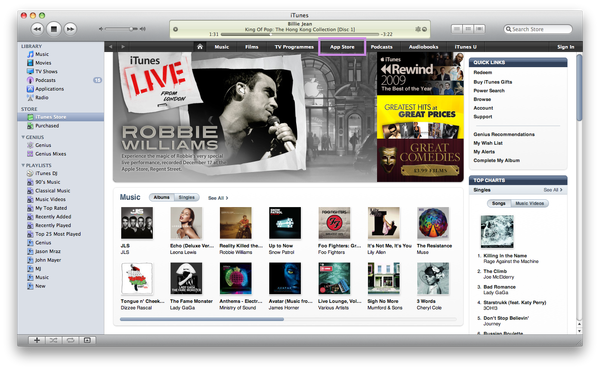This screenshot has height=370, width=600.
Task: Go back with the store back arrow
Action: pyautogui.click(x=111, y=47)
